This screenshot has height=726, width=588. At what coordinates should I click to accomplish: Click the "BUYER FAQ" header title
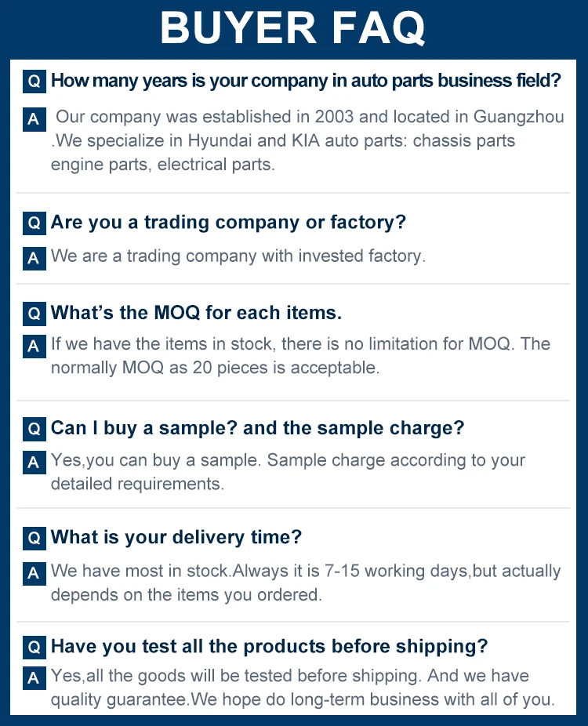pyautogui.click(x=293, y=28)
